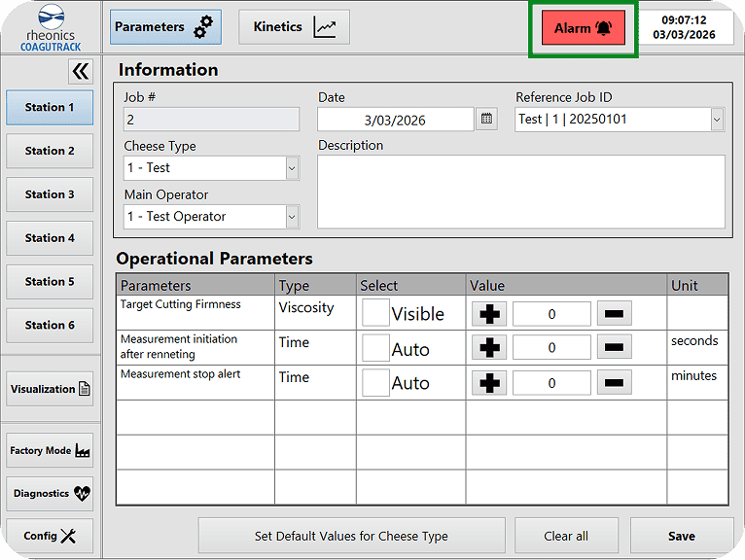745x560 pixels.
Task: Switch to the Kinetics tab
Action: 294,27
